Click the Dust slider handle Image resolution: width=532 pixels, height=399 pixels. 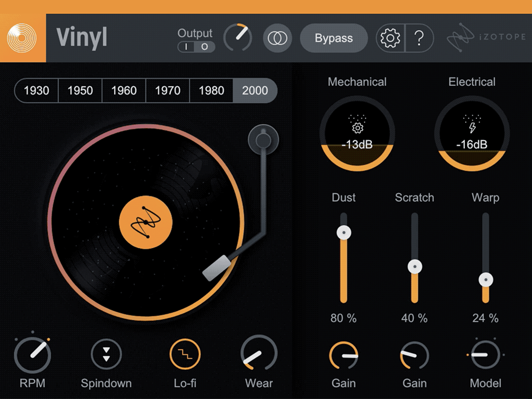click(x=344, y=232)
